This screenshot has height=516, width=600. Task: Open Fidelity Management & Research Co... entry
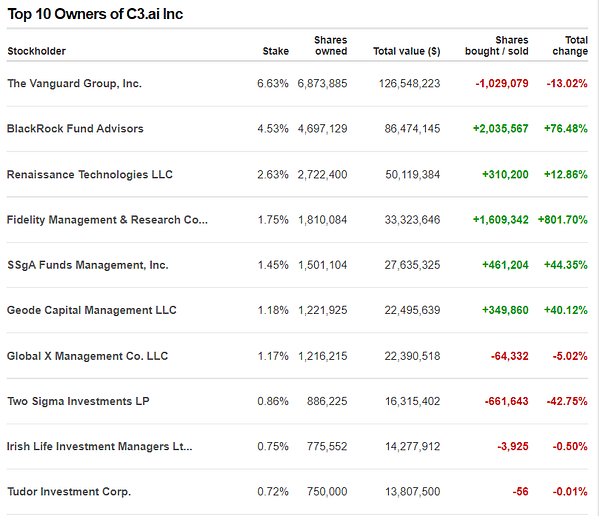coord(108,220)
